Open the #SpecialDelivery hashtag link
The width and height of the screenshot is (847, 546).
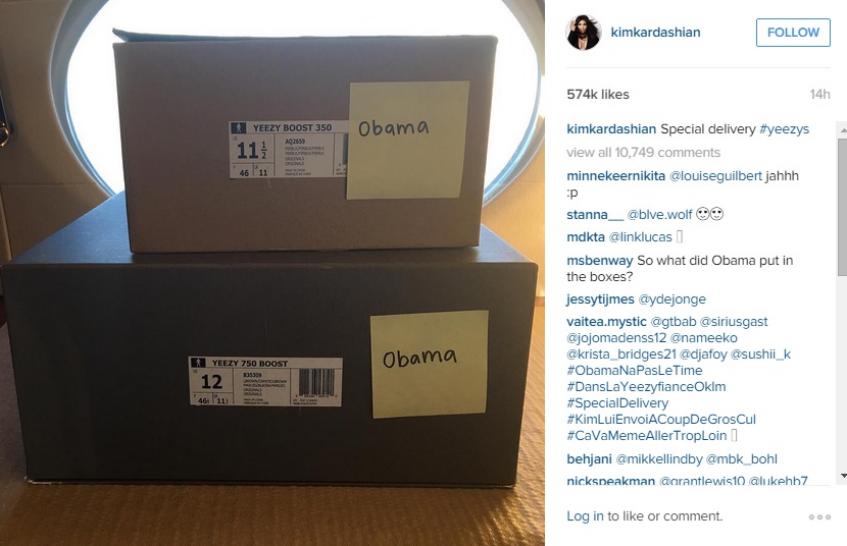pyautogui.click(x=617, y=403)
